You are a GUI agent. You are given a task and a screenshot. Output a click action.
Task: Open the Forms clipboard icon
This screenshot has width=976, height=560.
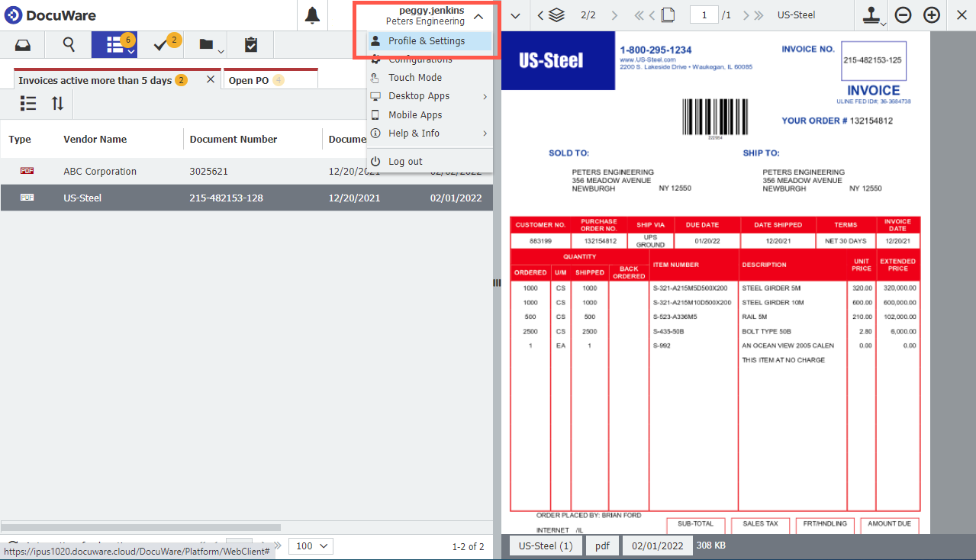250,44
